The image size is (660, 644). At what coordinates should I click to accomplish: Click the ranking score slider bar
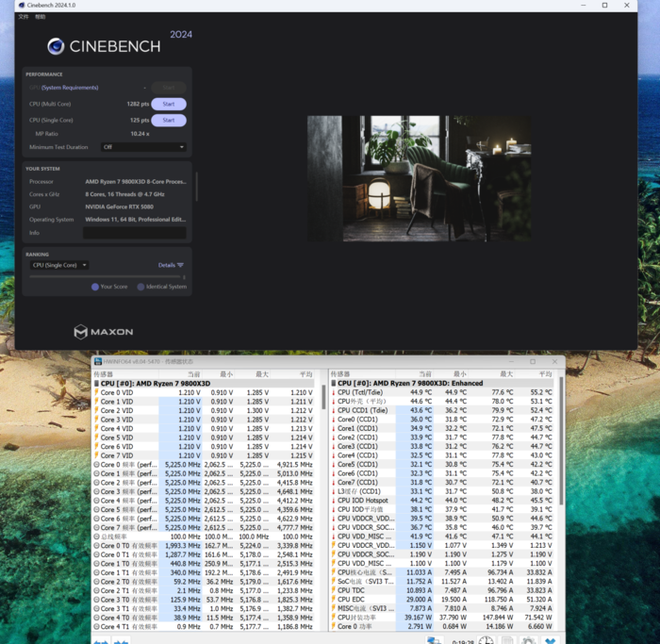pyautogui.click(x=106, y=276)
